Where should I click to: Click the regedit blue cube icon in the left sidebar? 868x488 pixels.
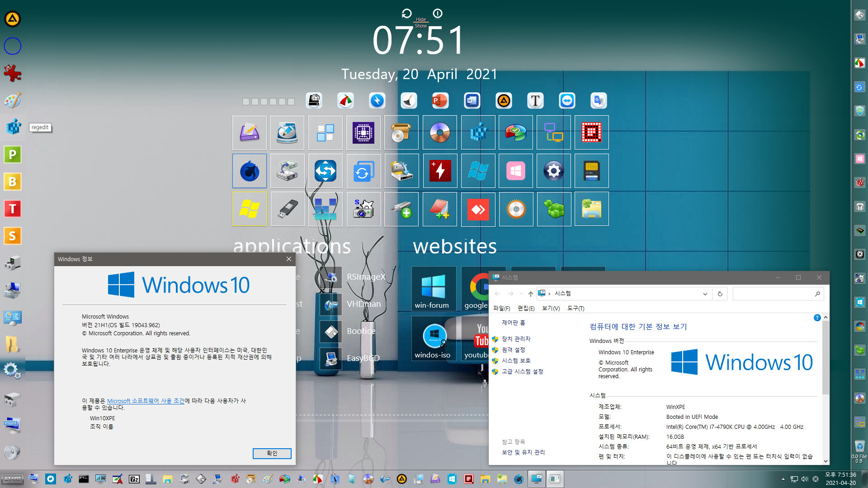13,127
